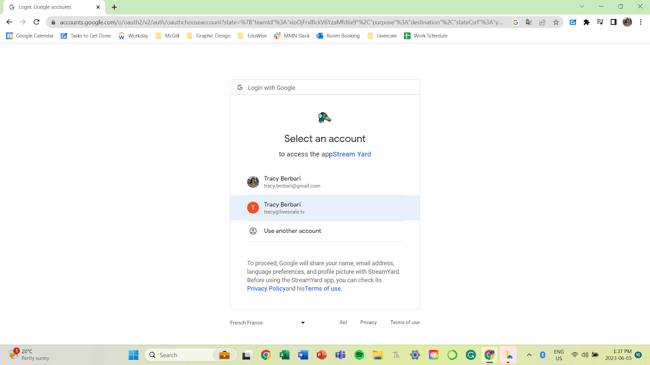Open the Livescale bookmarks folder
This screenshot has height=365, width=650.
(382, 36)
